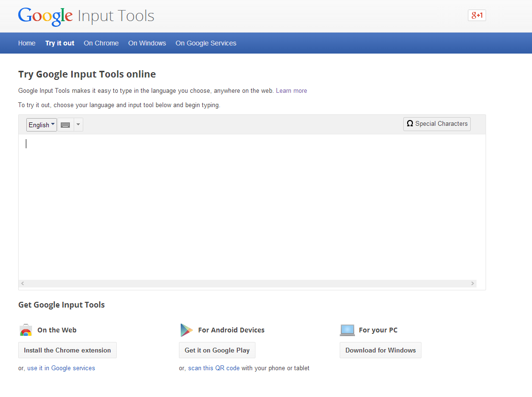Click the Chrome Web Store icon
This screenshot has height=397, width=532.
coord(26,330)
